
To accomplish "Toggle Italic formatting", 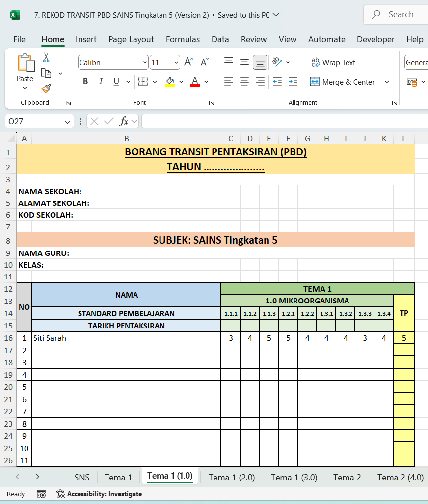I will point(101,82).
